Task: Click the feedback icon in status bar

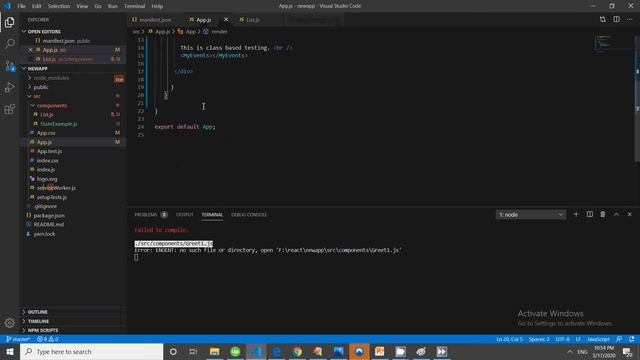Action: [x=619, y=339]
